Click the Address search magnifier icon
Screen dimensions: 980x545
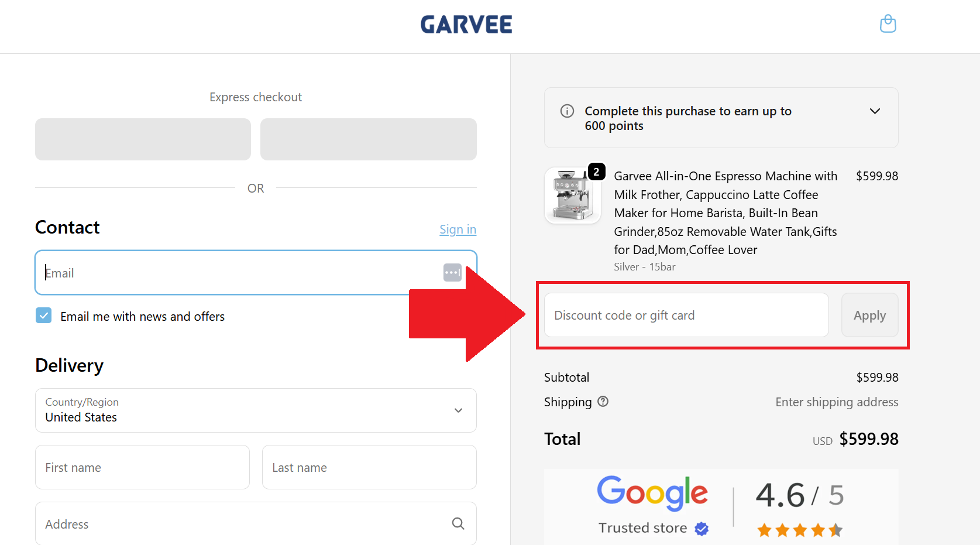click(458, 523)
